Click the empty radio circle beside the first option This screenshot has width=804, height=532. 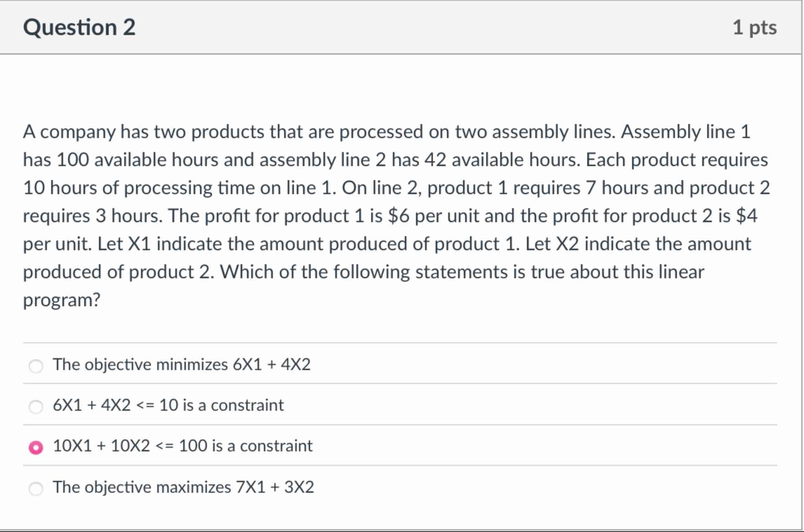[x=36, y=365]
